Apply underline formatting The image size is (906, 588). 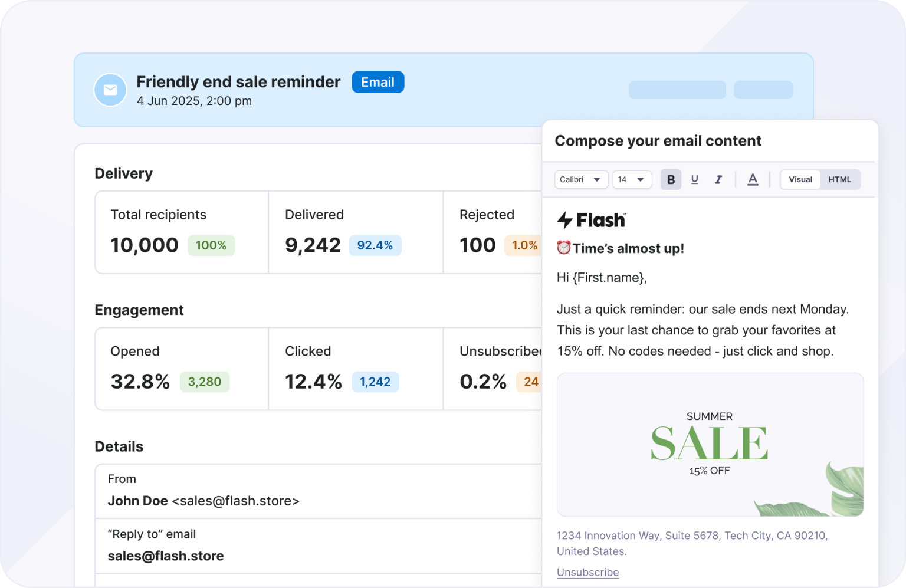pyautogui.click(x=694, y=179)
